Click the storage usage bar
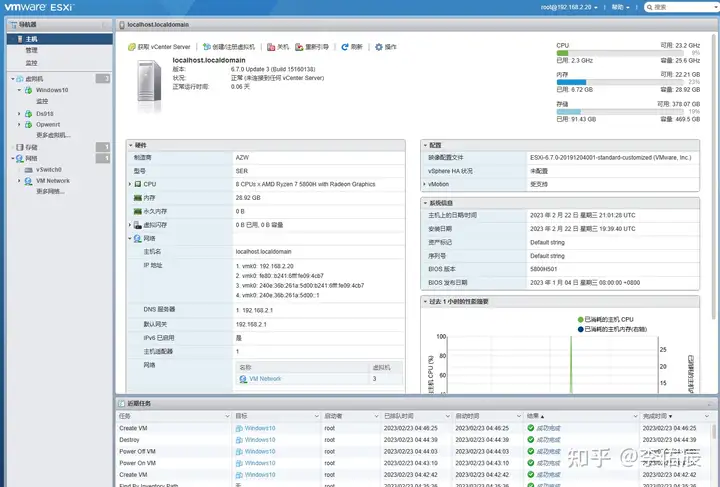The image size is (720, 487). (620, 112)
